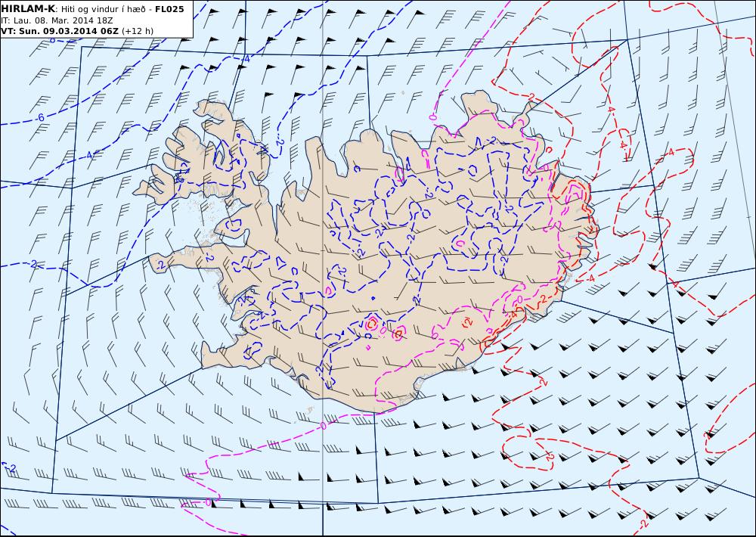Click the 'VT: Sun. 09.03.2014 06Z' valid time
The width and height of the screenshot is (756, 537).
[59, 31]
